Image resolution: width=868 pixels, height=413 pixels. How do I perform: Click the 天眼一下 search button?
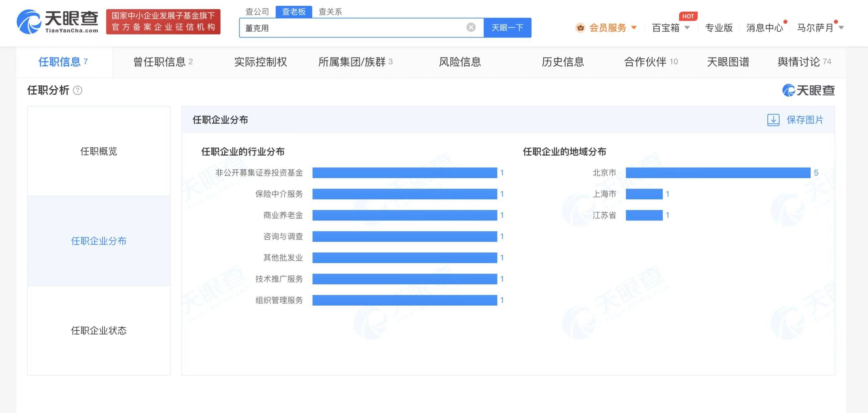click(x=507, y=28)
